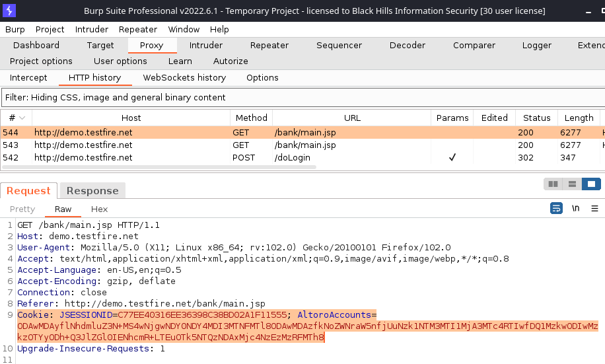
Task: Click the history filter bar
Action: pos(302,97)
